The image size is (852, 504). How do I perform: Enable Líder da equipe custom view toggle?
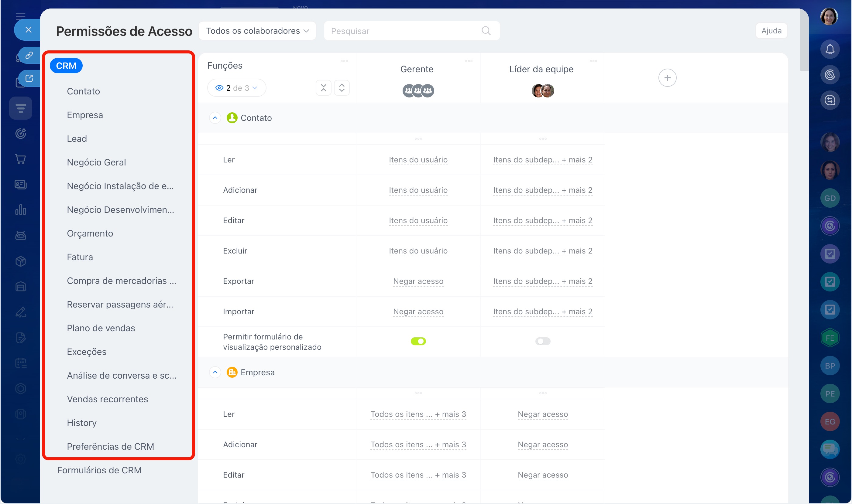(x=542, y=341)
